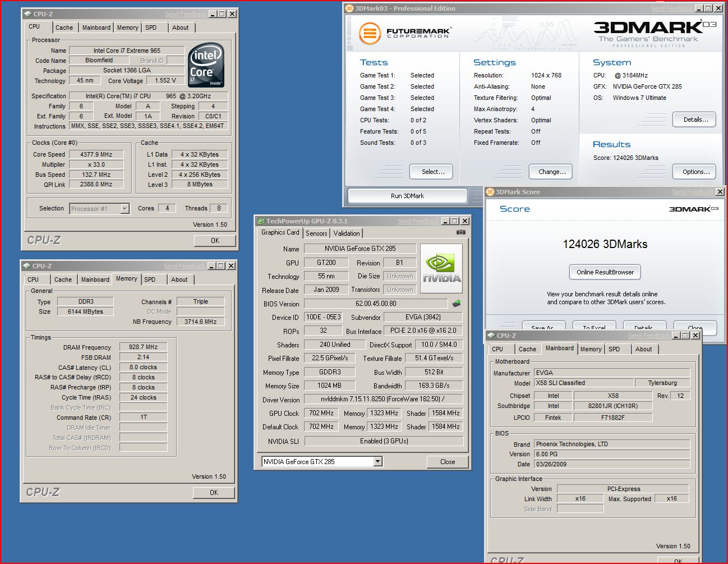Click the GPU-Z title bar icon
The width and height of the screenshot is (728, 564).
point(260,221)
